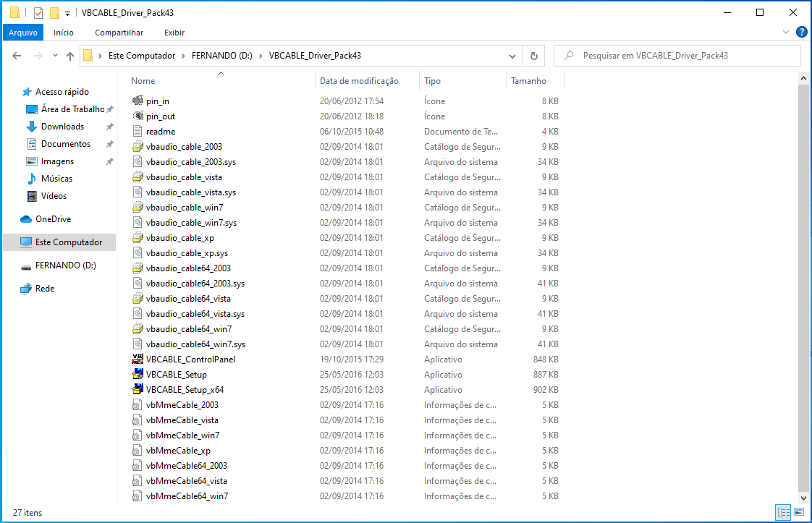
Task: Select FERNANDO (D:) drive in sidebar
Action: pos(65,265)
